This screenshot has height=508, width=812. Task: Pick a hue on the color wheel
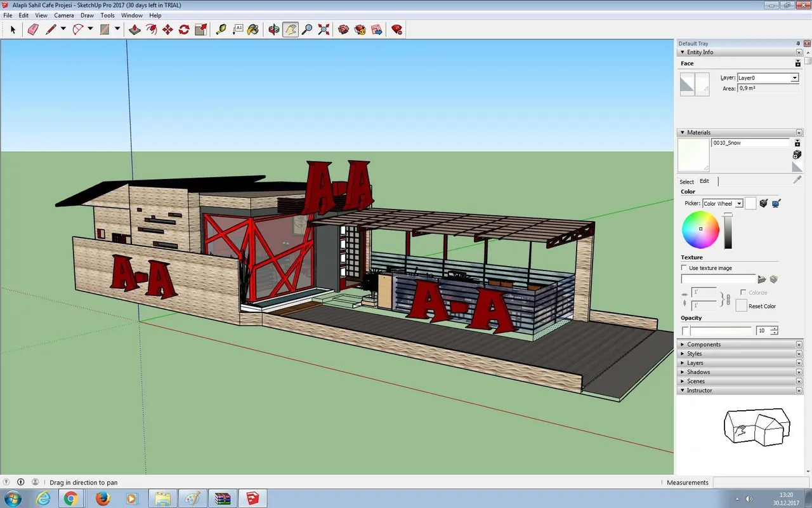click(x=700, y=229)
